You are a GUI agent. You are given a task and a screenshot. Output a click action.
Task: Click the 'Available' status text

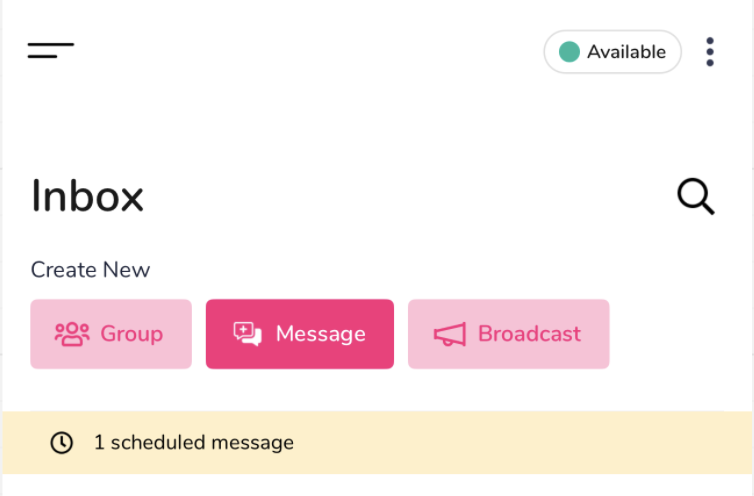pyautogui.click(x=626, y=52)
